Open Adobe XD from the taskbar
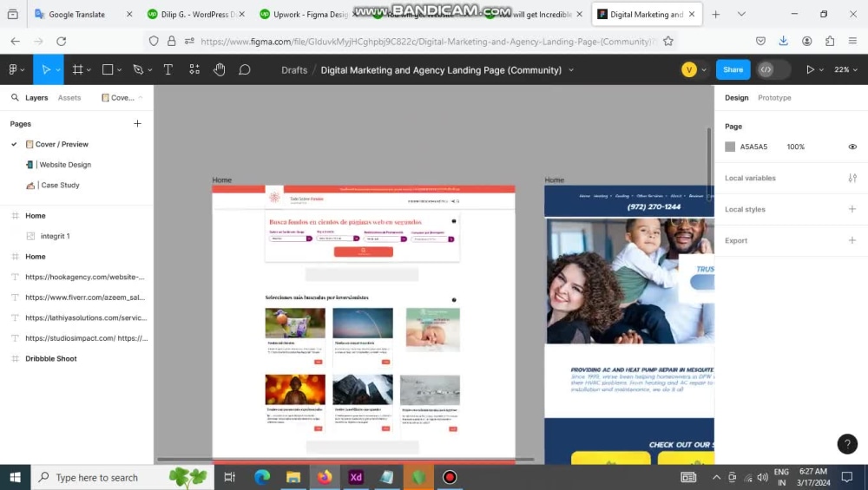 [x=356, y=477]
